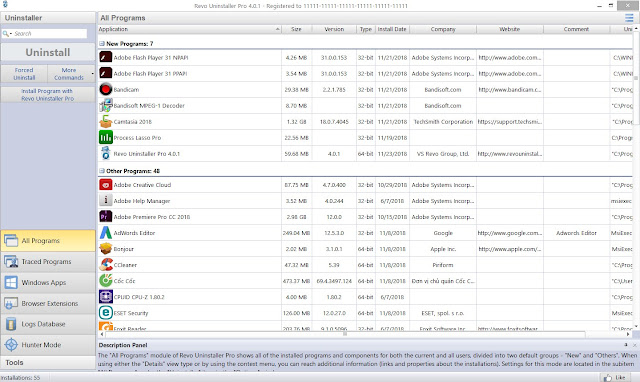Image resolution: width=640 pixels, height=382 pixels.
Task: Sort by the Size column header
Action: click(x=296, y=29)
